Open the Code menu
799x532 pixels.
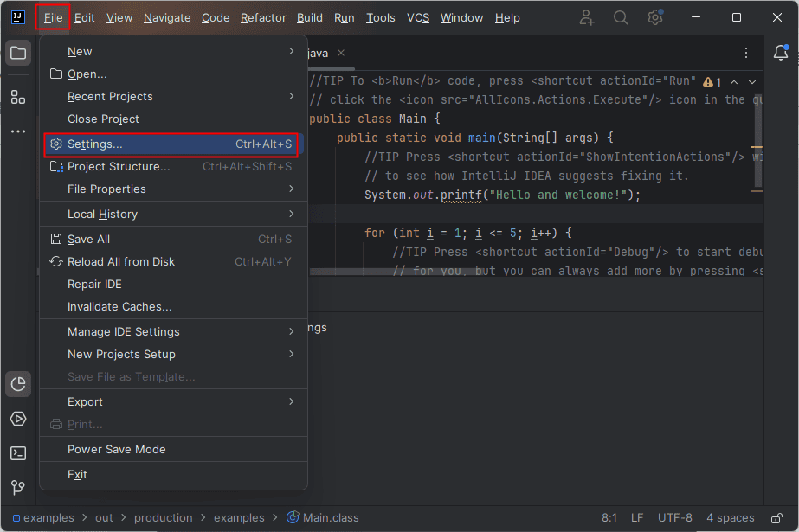click(216, 18)
